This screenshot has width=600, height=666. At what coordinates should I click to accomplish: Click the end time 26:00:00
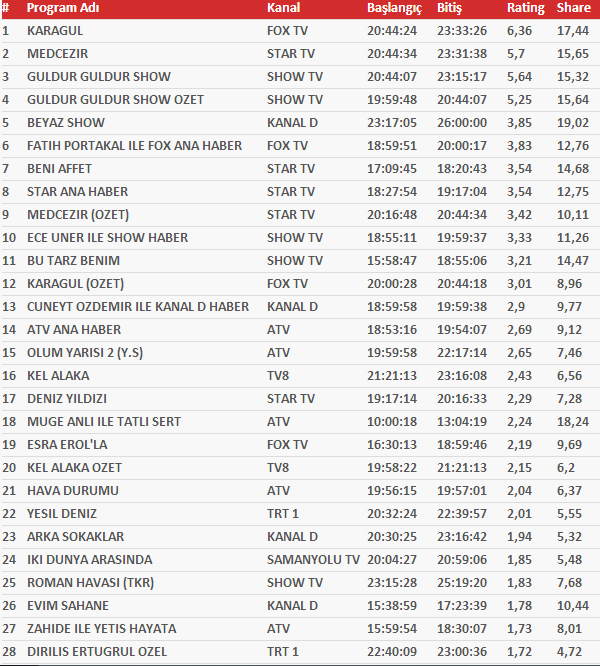pos(462,122)
